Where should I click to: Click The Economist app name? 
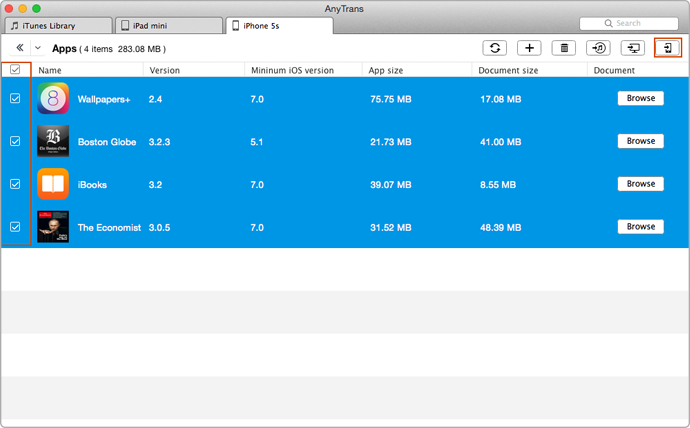click(x=109, y=227)
